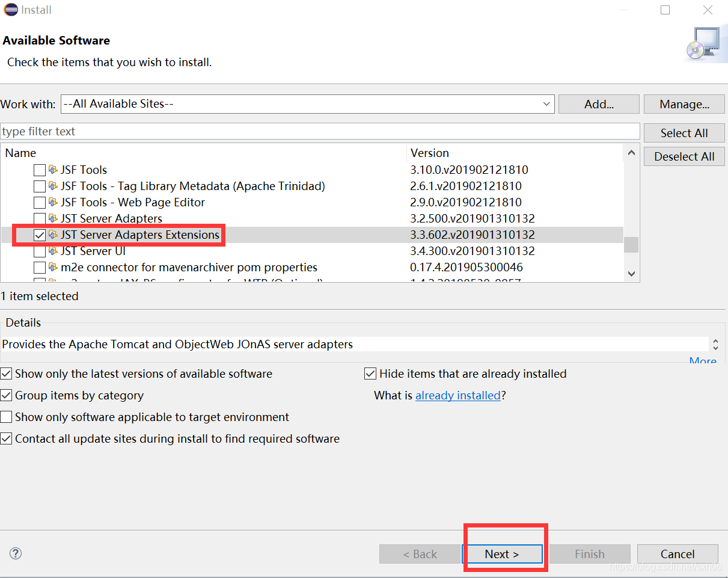Click the software list scroll down arrow

pyautogui.click(x=631, y=274)
